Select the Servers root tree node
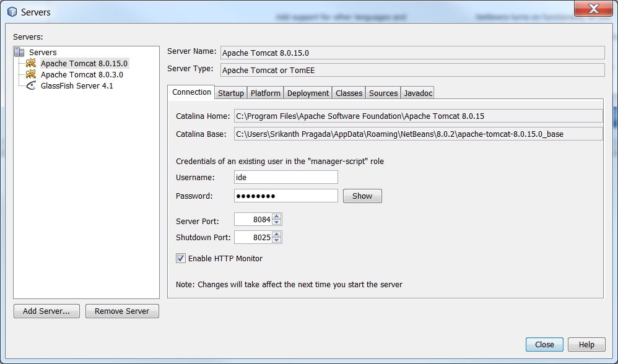 43,52
